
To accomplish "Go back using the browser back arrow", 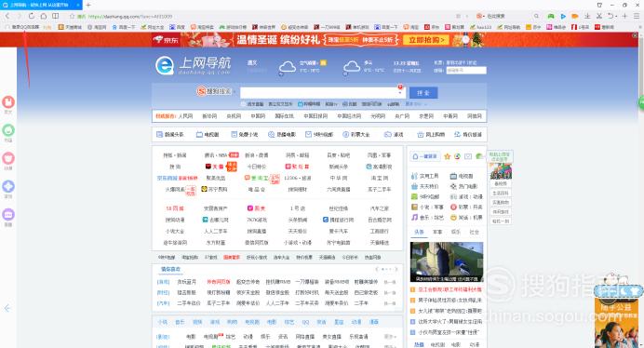I will coord(7,16).
